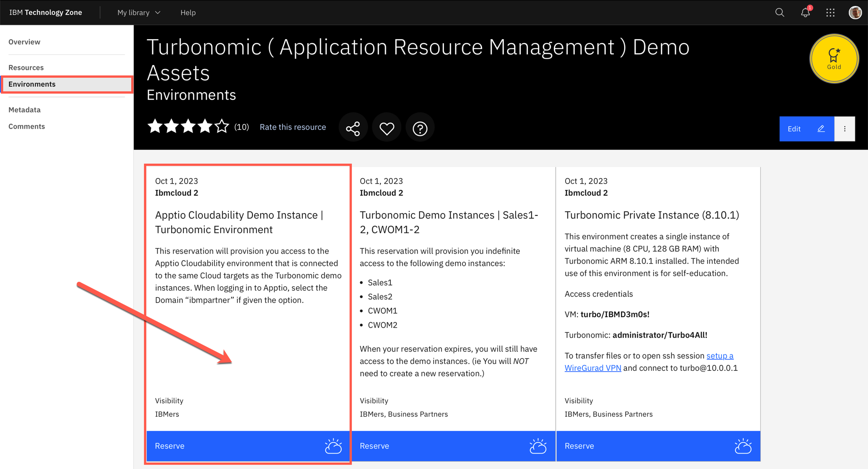Image resolution: width=868 pixels, height=469 pixels.
Task: Expand the My library dropdown
Action: [x=139, y=13]
